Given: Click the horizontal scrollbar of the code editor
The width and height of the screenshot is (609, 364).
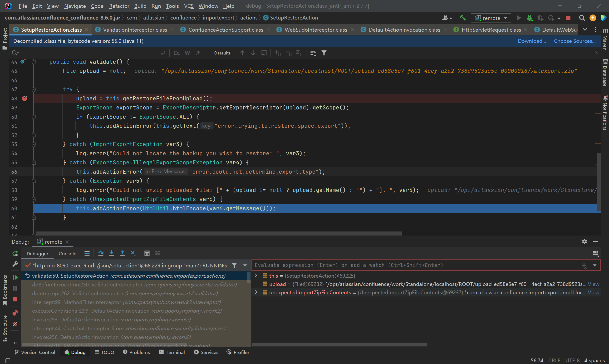Looking at the screenshot, I should tap(219, 234).
